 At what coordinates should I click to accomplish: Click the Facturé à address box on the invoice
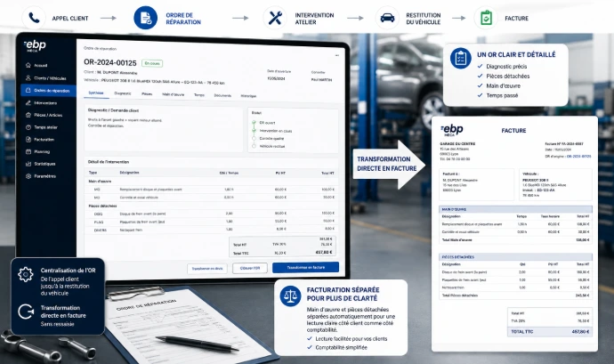[x=477, y=184]
